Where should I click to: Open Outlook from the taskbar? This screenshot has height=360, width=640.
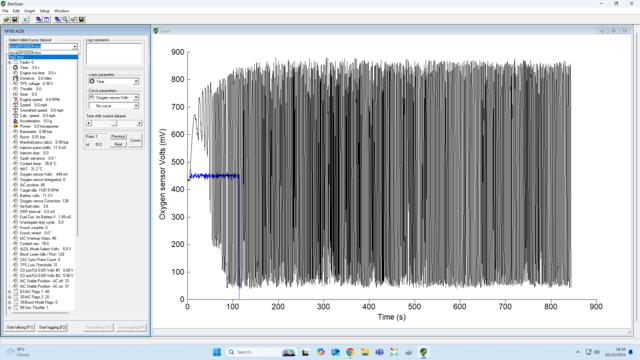click(335, 352)
